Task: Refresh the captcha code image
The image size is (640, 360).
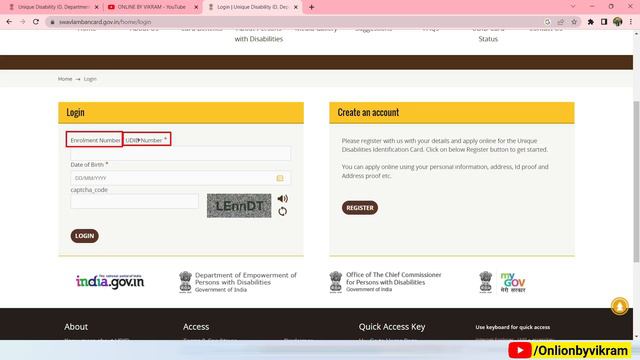Action: pos(282,211)
